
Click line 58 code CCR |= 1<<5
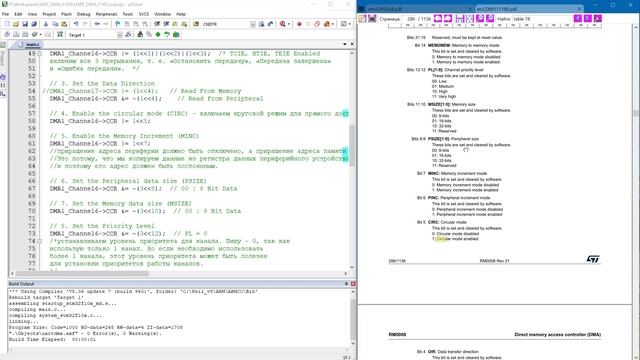[x=100, y=121]
